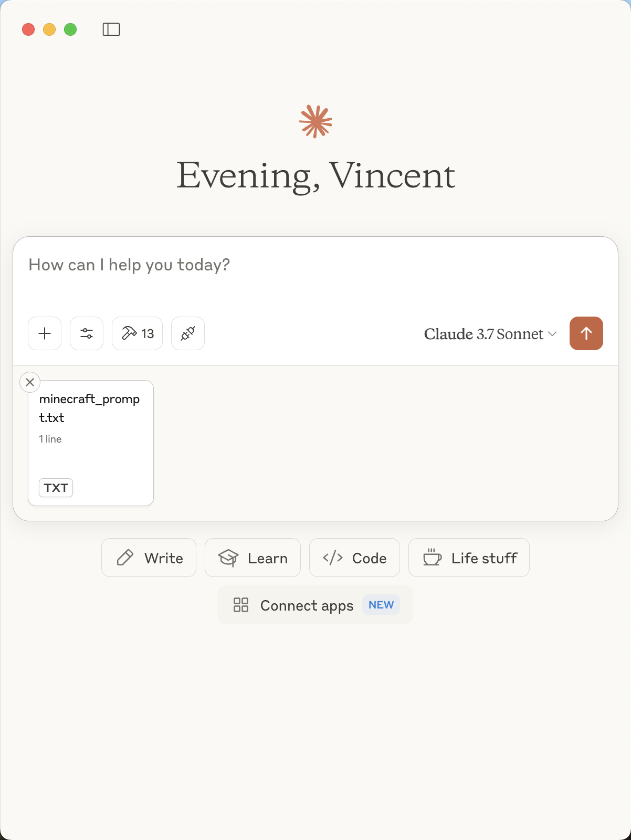Toggle the sidebar panel icon
This screenshot has height=840, width=631.
pyautogui.click(x=111, y=29)
